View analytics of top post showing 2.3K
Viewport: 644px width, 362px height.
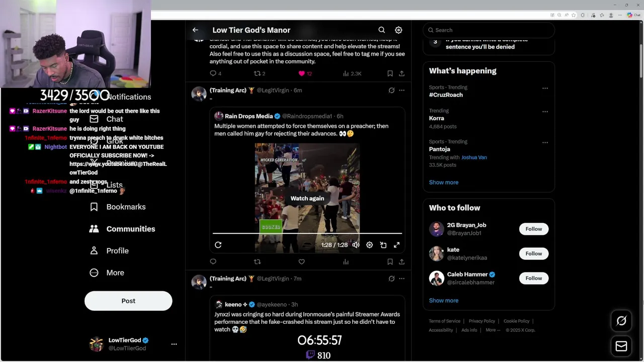point(352,73)
